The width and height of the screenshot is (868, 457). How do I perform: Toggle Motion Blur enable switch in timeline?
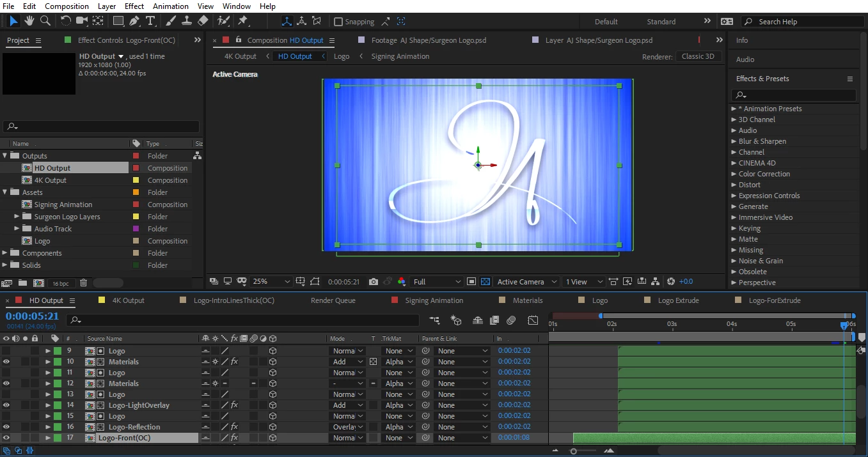click(511, 320)
